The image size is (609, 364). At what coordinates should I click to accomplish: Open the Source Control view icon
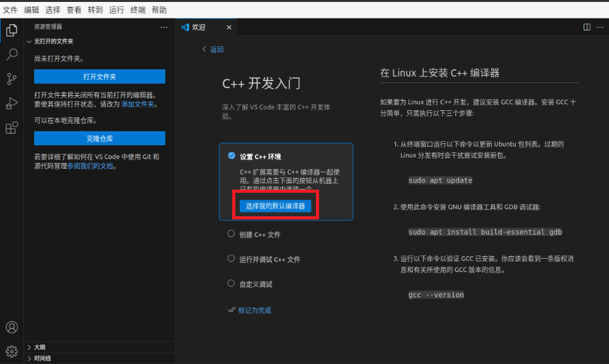[x=11, y=79]
